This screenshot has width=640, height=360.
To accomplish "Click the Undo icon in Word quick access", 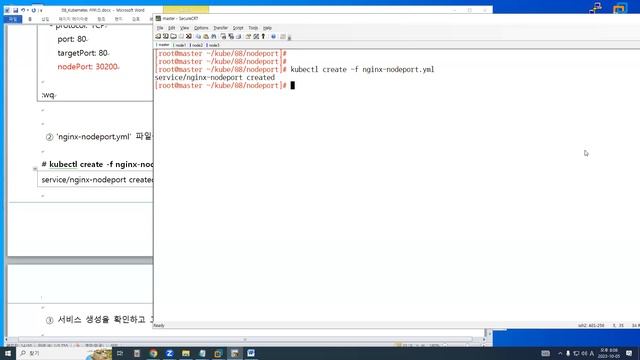I will pos(23,10).
